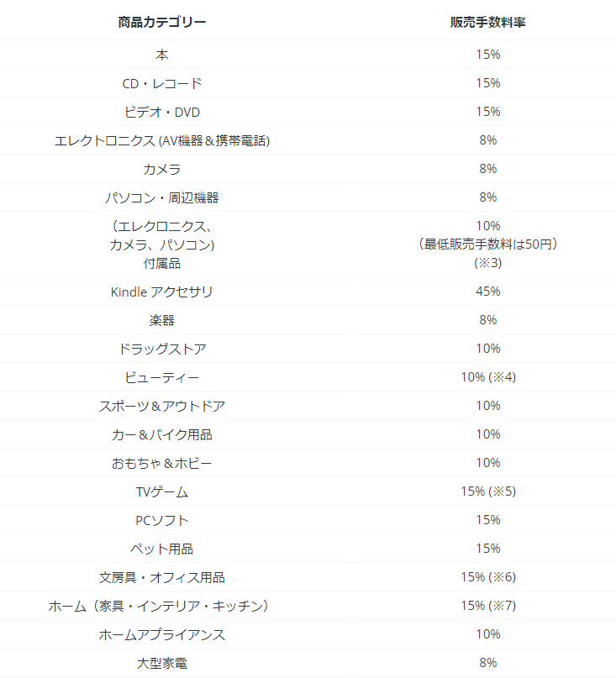
Task: Select the ビデオ・DVD category cell
Action: click(x=162, y=112)
